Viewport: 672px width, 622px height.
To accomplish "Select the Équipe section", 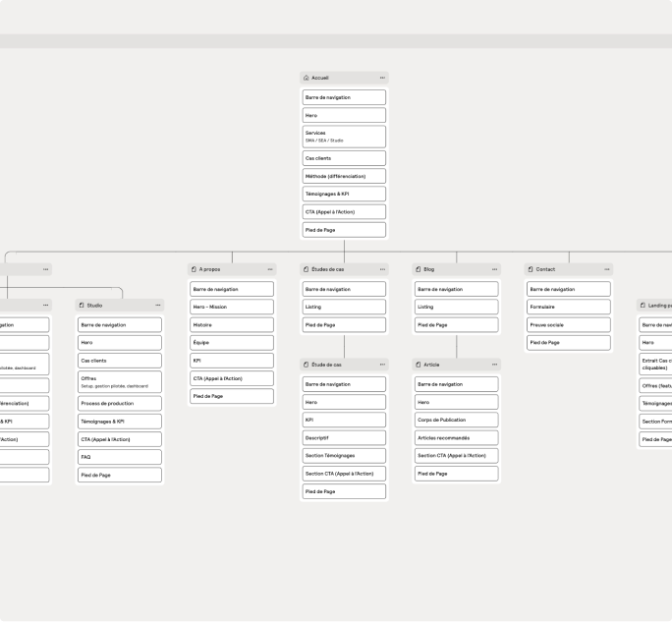I will (x=232, y=343).
